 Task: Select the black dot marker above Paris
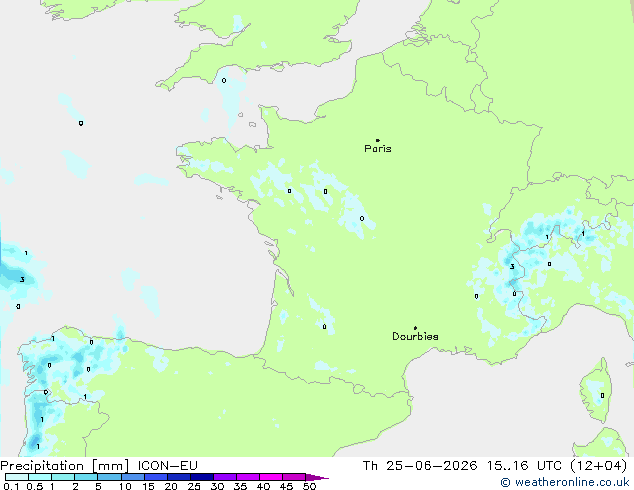(378, 140)
